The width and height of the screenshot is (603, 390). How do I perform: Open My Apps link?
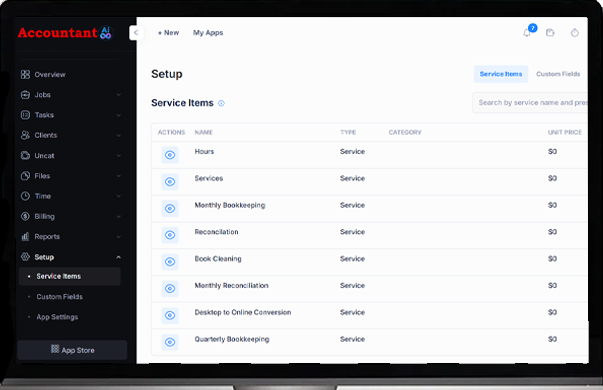point(208,33)
